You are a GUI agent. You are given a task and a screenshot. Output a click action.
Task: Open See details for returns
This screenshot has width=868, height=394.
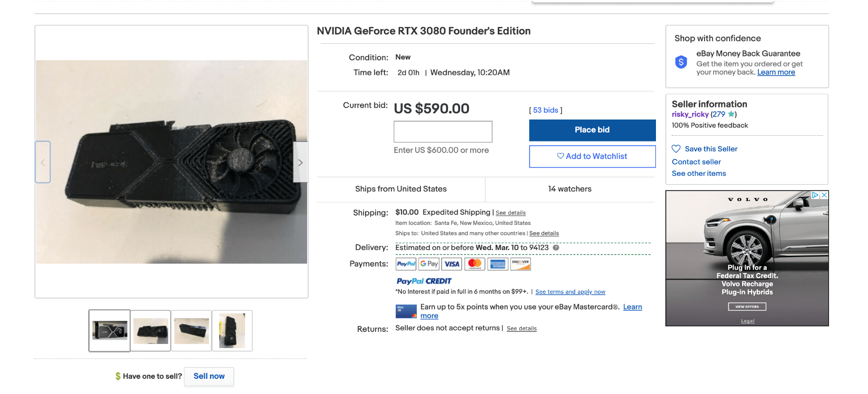(521, 329)
